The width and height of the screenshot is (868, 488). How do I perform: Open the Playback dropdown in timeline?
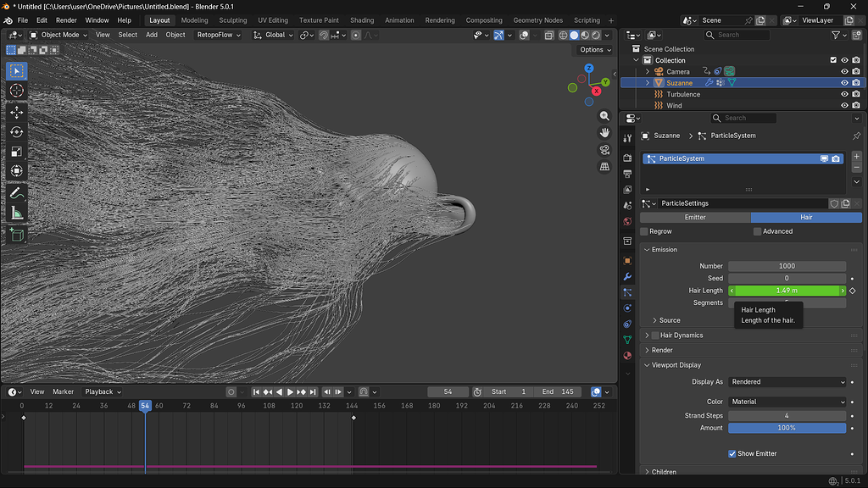tap(103, 391)
